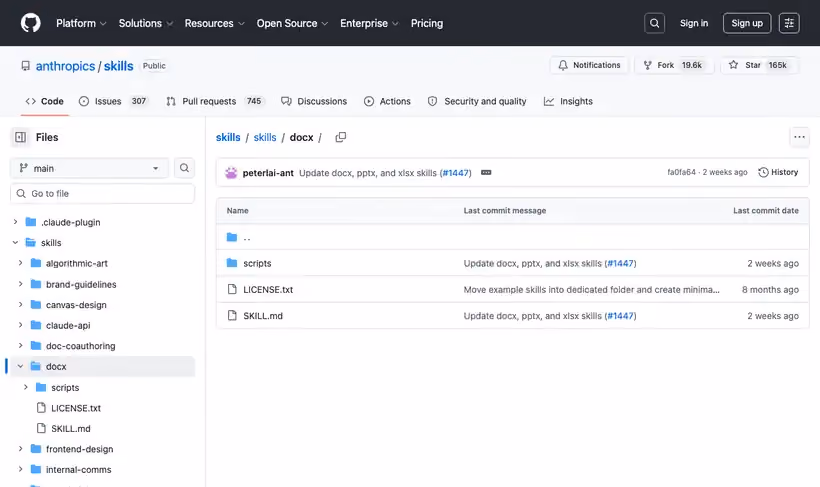The height and width of the screenshot is (487, 820).
Task: Open the peterlai-ant author link
Action: point(268,173)
